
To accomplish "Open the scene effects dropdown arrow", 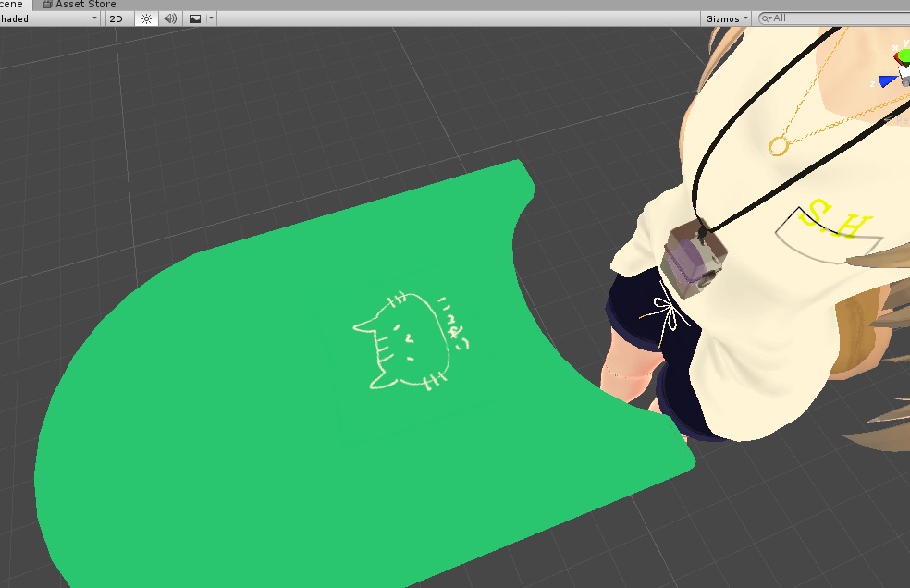I will click(211, 18).
